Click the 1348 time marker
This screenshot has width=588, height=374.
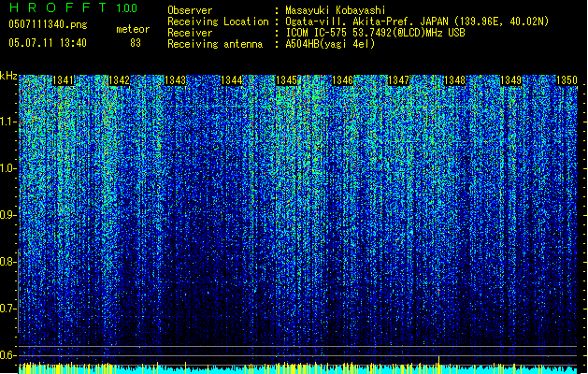click(x=454, y=80)
